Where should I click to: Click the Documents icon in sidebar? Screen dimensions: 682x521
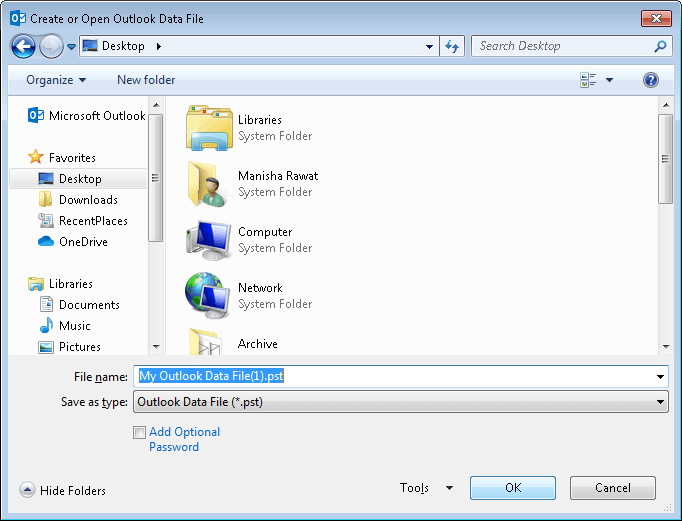46,304
